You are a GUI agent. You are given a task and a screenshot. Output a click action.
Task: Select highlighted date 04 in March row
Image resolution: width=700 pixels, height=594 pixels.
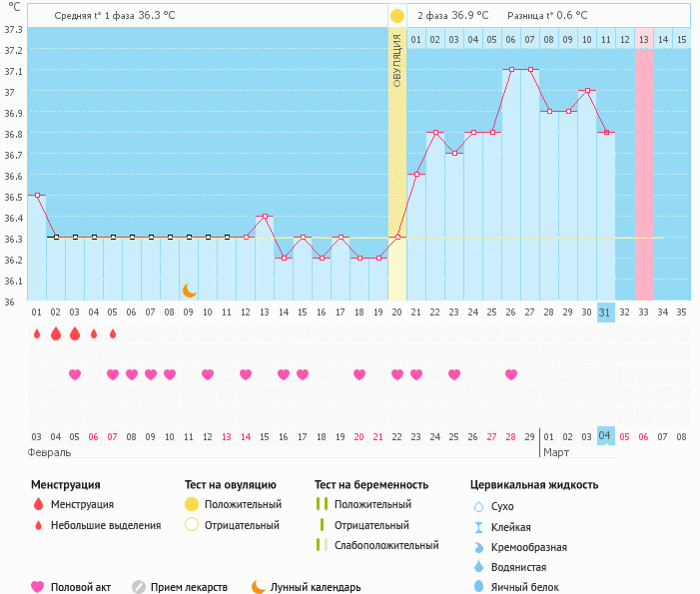(604, 436)
